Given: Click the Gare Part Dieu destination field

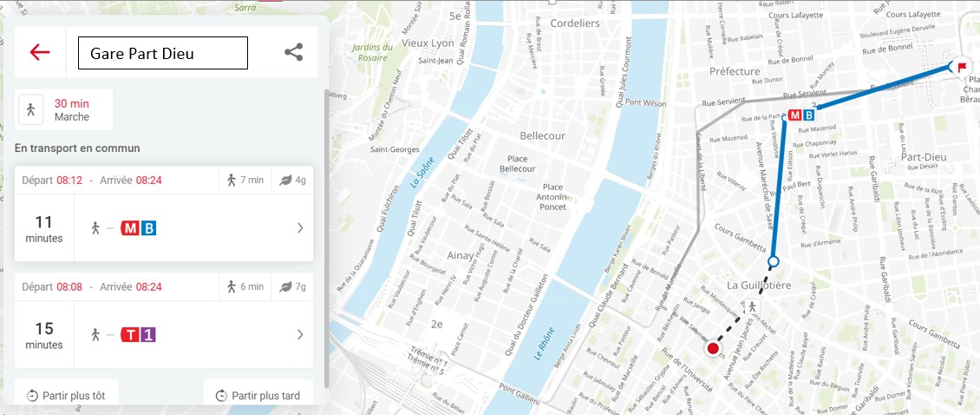Looking at the screenshot, I should tap(162, 53).
